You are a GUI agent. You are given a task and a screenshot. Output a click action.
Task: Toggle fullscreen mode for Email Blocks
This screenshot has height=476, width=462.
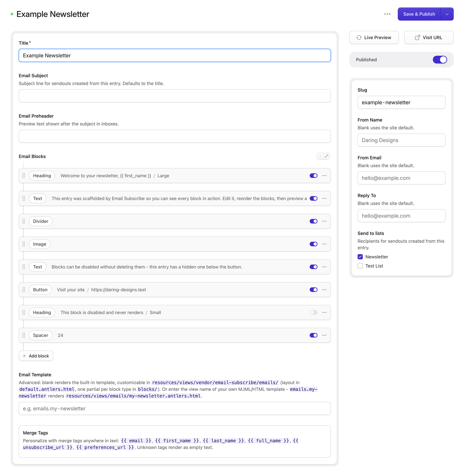(x=326, y=156)
